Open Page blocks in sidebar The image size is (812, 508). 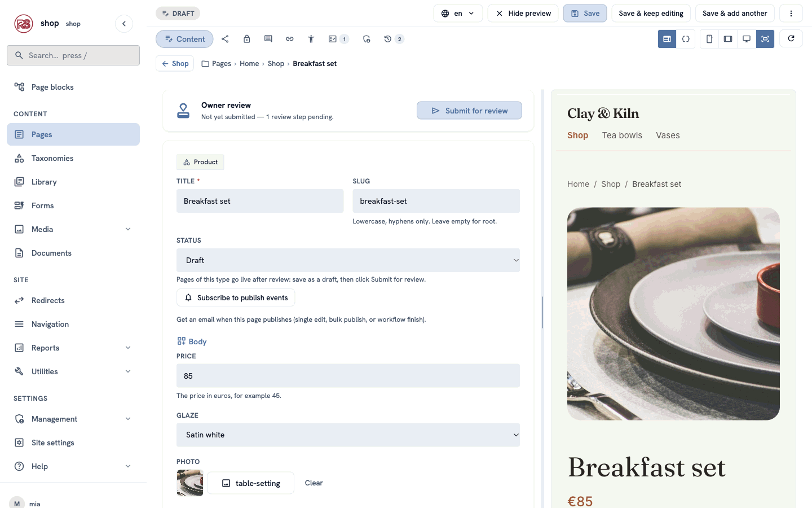pos(73,87)
